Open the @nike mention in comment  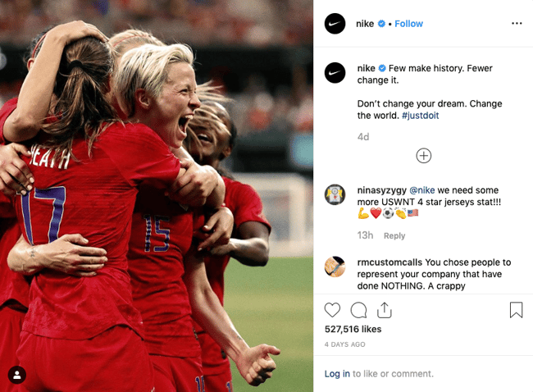421,190
